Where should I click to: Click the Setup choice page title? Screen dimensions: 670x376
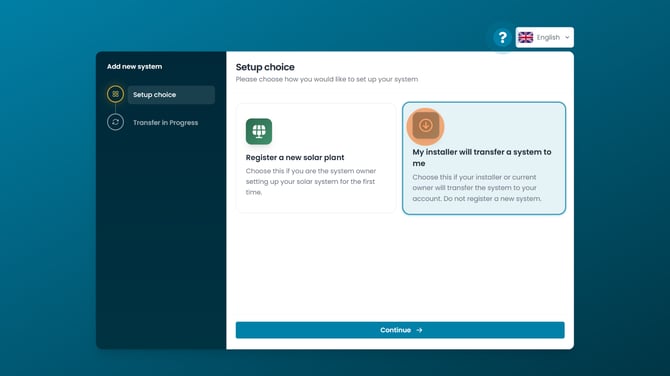[265, 67]
